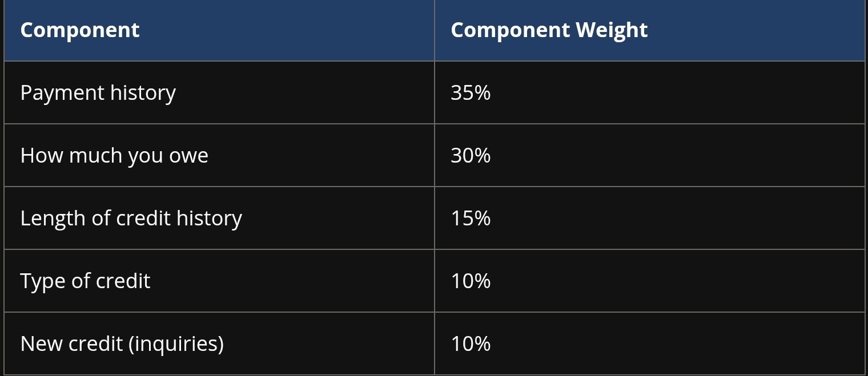
Task: Click the 15% weight value
Action: coord(471,218)
